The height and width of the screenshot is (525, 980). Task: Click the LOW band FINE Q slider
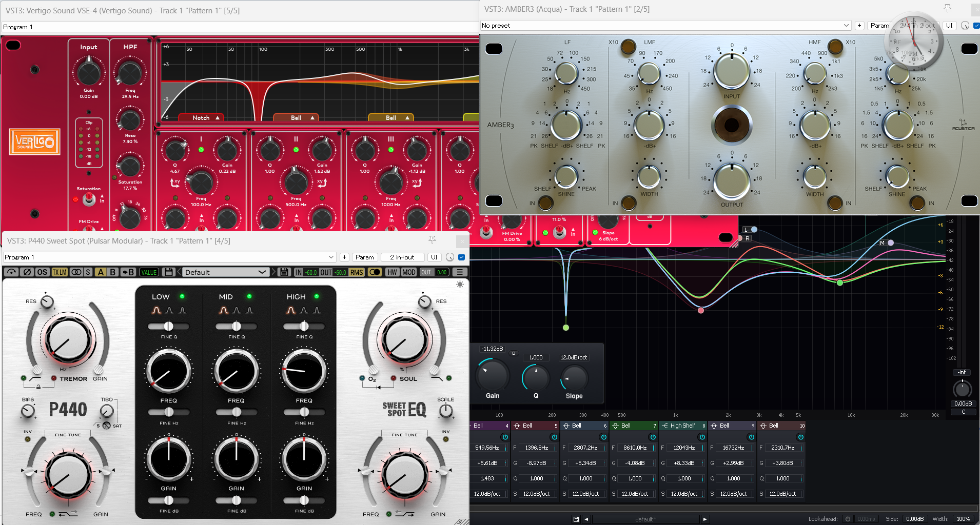tap(168, 326)
